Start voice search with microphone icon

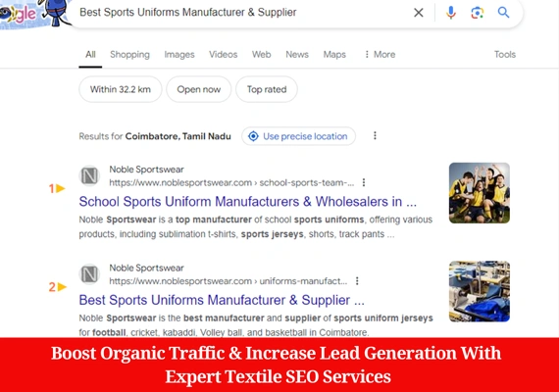click(x=450, y=13)
